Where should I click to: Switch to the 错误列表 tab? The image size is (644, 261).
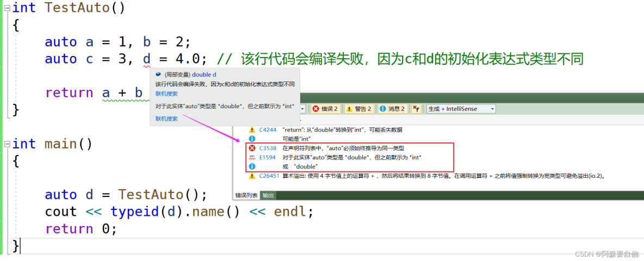pyautogui.click(x=246, y=195)
